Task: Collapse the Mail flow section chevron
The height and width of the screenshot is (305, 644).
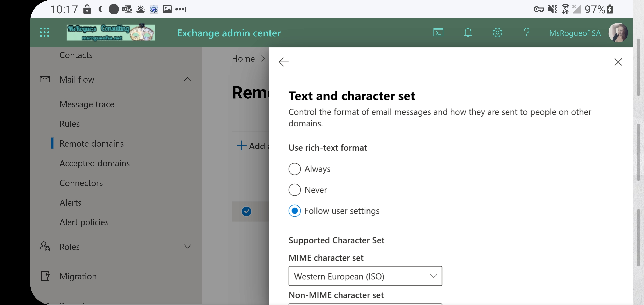Action: 187,79
